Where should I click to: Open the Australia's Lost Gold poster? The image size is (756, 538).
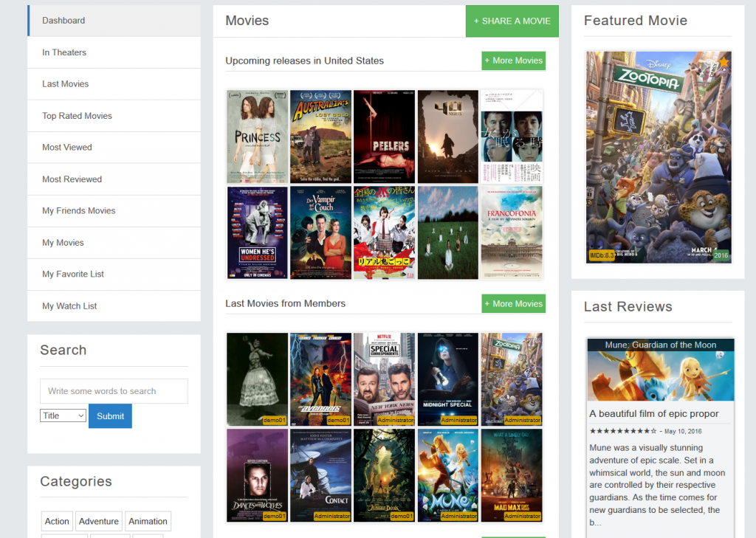(320, 137)
